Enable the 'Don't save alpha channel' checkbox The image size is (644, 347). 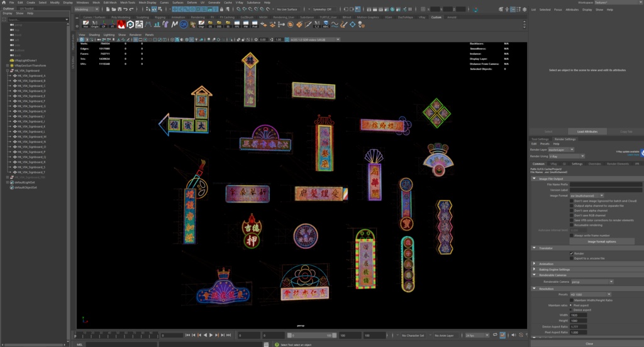pyautogui.click(x=572, y=210)
